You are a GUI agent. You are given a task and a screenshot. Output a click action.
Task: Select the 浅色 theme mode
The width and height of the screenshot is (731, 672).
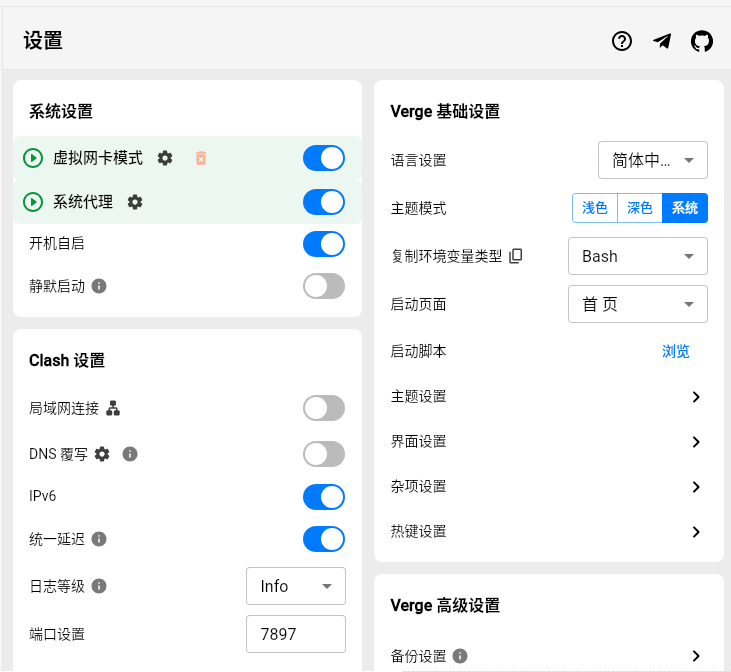[x=595, y=208]
